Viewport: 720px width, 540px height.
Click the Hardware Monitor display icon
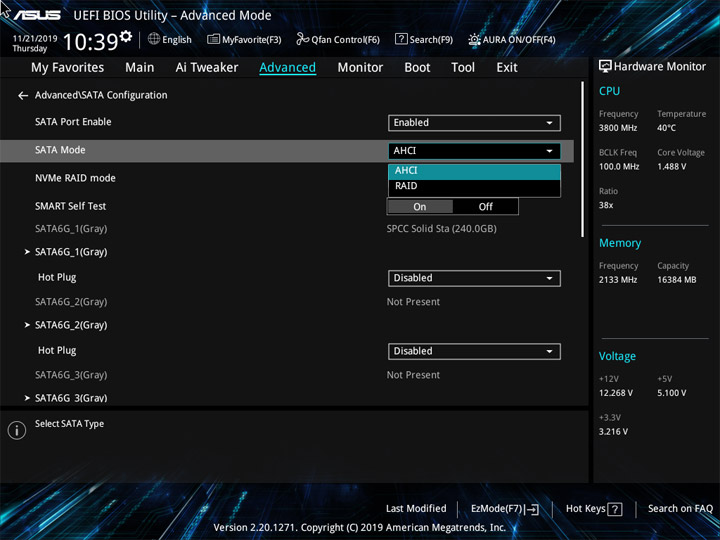605,66
